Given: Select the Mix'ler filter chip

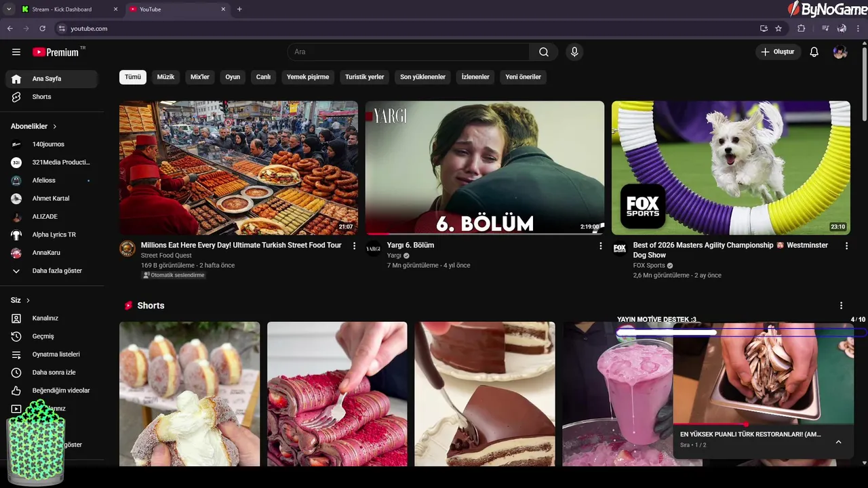Looking at the screenshot, I should (x=200, y=77).
